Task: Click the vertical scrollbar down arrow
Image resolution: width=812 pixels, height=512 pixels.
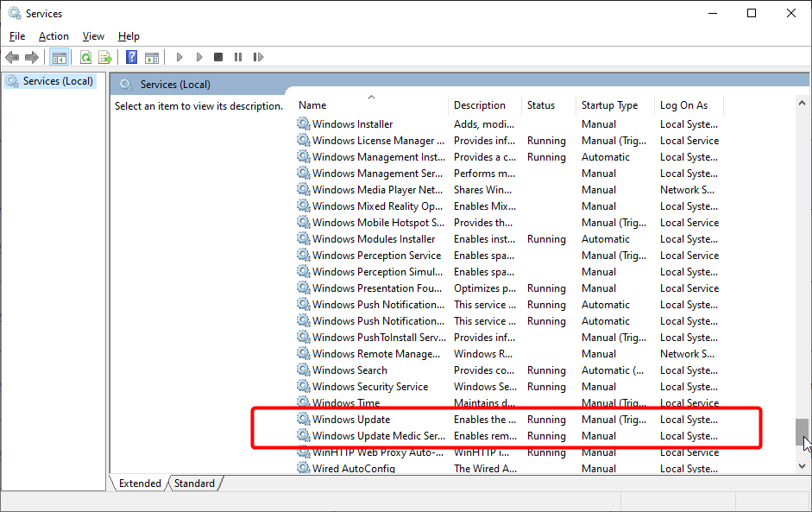Action: tap(803, 466)
